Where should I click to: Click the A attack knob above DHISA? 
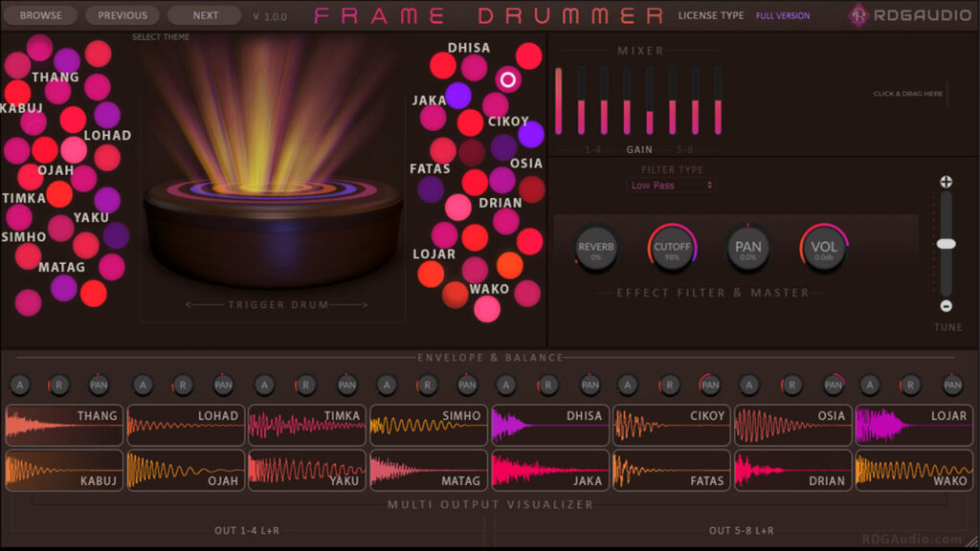click(x=506, y=385)
